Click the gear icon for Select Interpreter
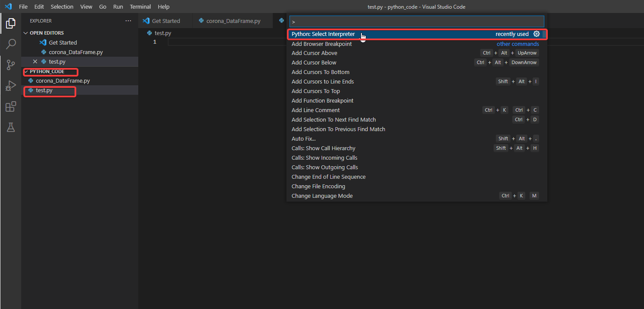Image resolution: width=644 pixels, height=309 pixels. tap(537, 34)
